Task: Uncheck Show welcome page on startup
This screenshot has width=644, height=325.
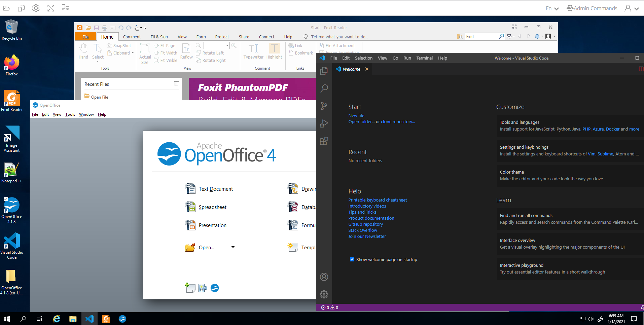Action: pos(352,259)
